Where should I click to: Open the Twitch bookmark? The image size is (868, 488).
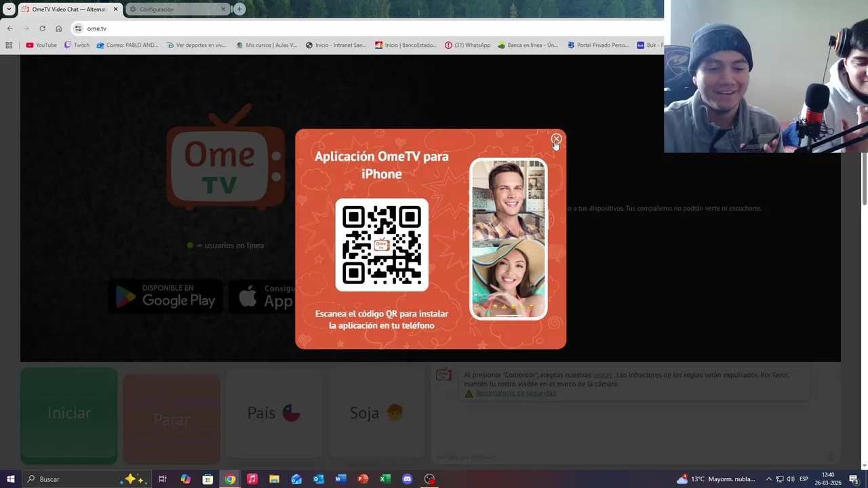coord(77,45)
